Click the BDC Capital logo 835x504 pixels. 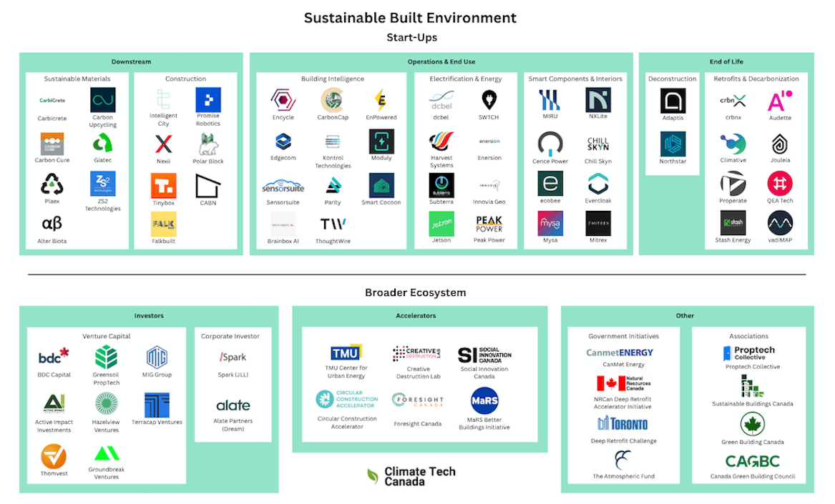pos(54,357)
